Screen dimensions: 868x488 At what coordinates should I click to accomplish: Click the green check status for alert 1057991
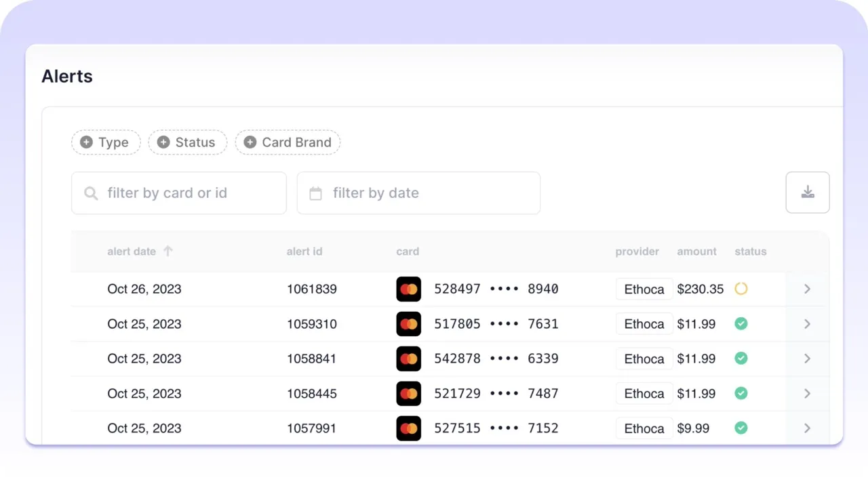coord(741,428)
